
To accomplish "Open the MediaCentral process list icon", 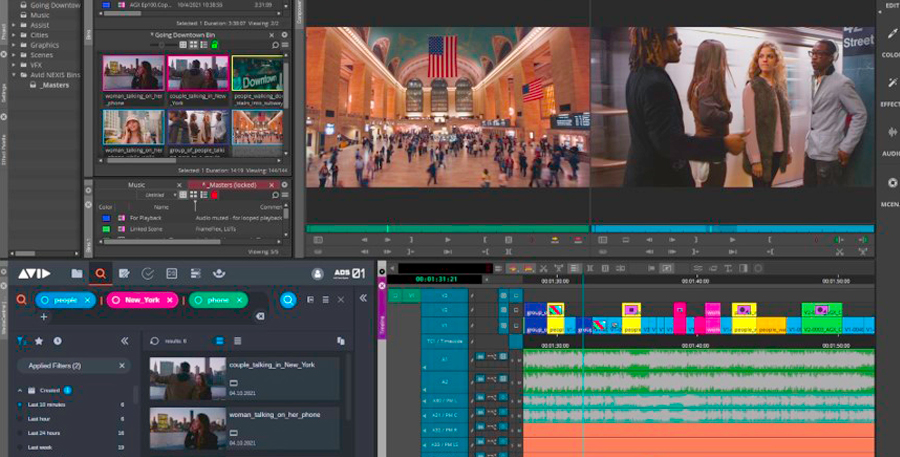I will 195,274.
